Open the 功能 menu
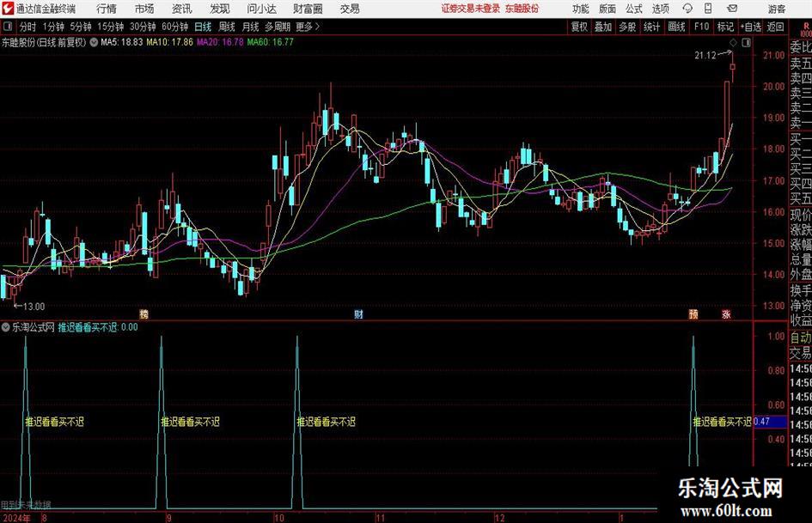The image size is (812, 523). [x=581, y=9]
